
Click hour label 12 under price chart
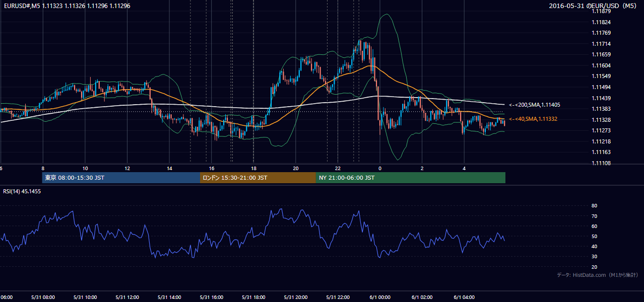click(127, 169)
